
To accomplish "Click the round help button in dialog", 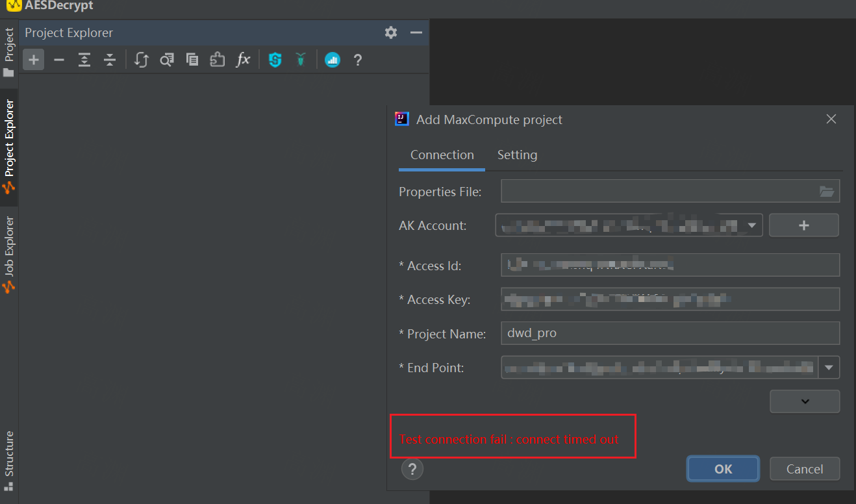I will tap(412, 469).
